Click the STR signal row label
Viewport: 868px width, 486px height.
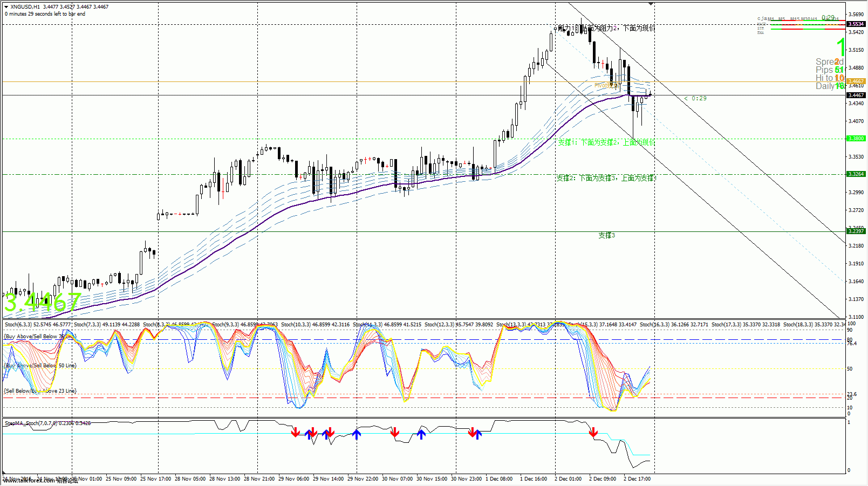[761, 28]
